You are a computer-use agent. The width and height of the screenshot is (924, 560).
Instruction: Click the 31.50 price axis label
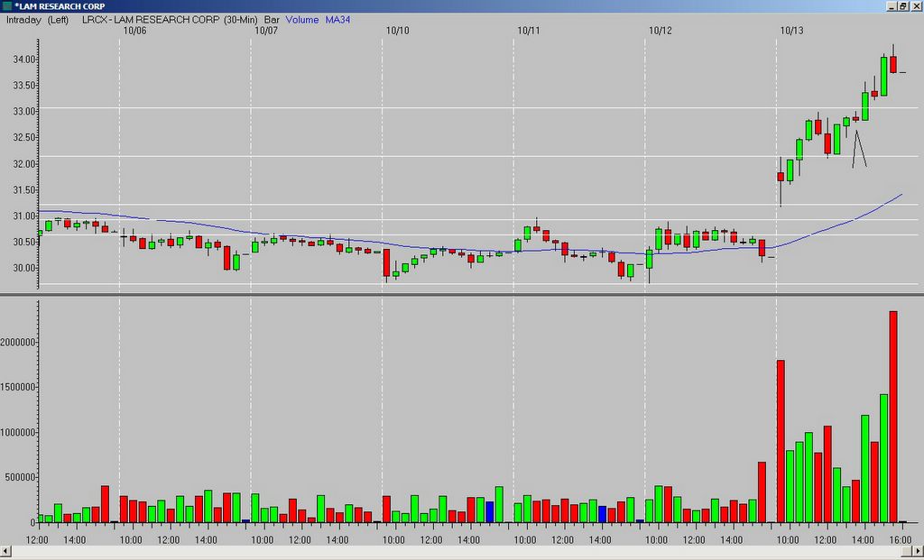tap(23, 189)
